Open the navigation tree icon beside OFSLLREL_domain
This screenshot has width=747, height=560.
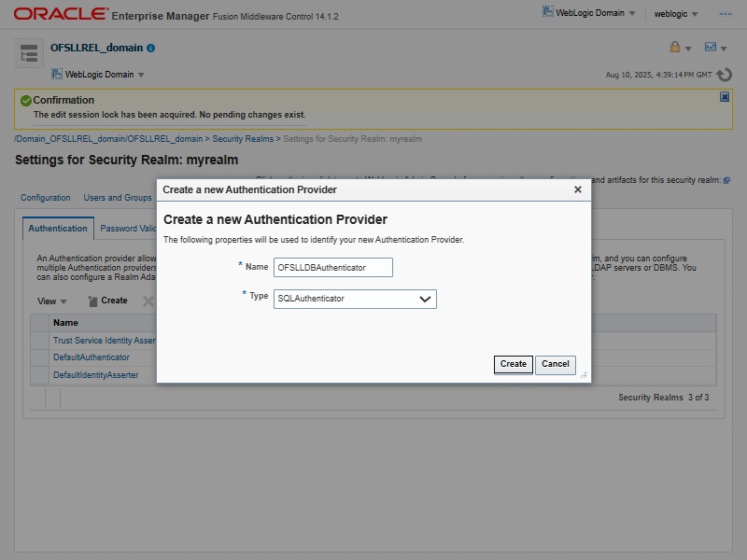(29, 53)
